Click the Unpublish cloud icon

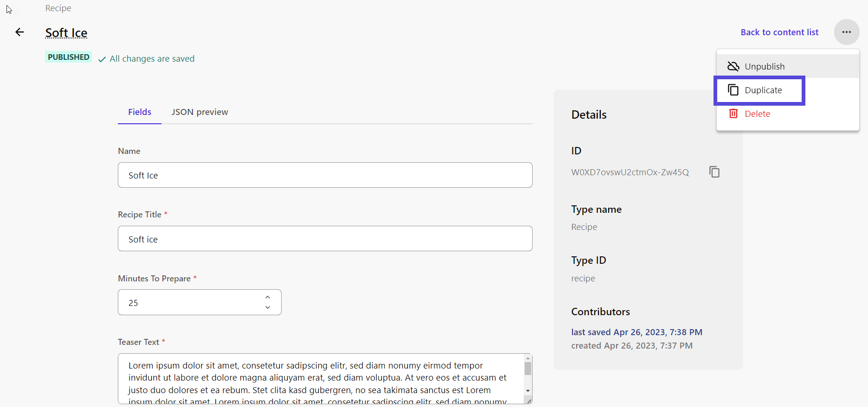point(733,66)
